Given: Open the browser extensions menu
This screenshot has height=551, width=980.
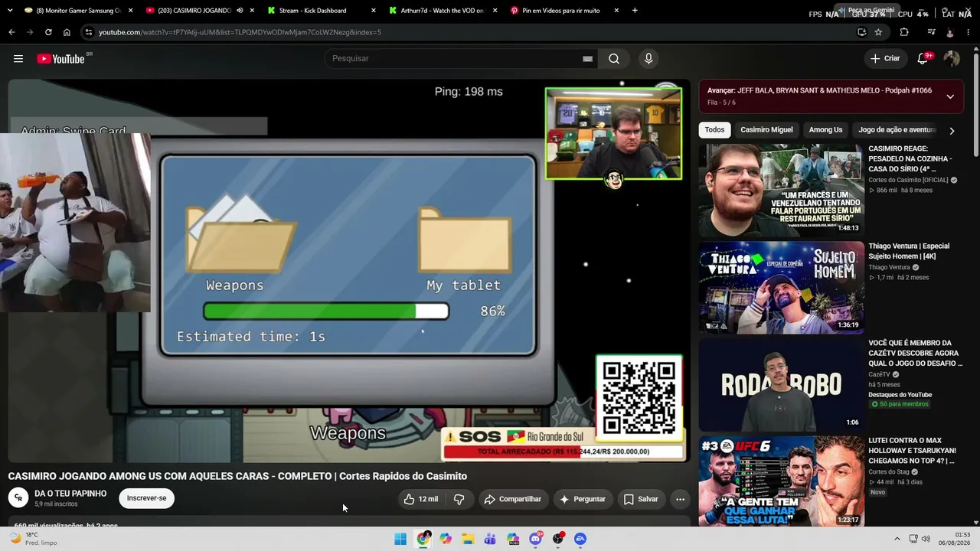Looking at the screenshot, I should (x=904, y=32).
